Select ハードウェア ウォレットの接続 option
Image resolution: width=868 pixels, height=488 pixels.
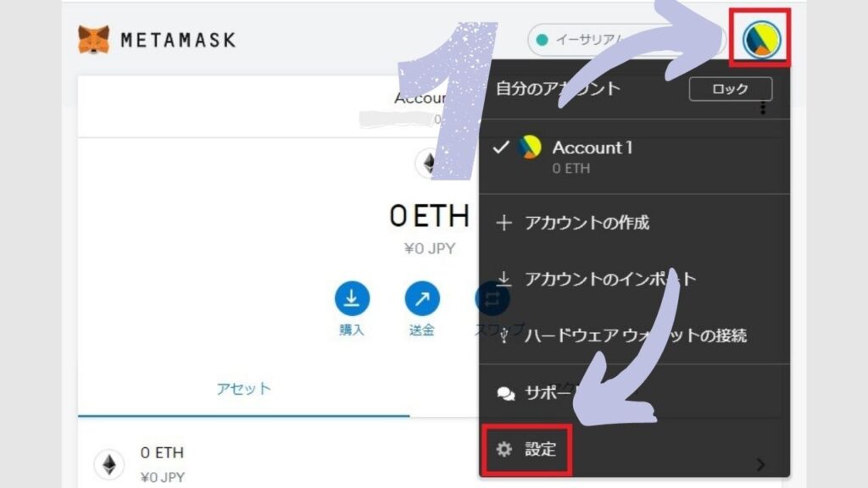pos(634,335)
